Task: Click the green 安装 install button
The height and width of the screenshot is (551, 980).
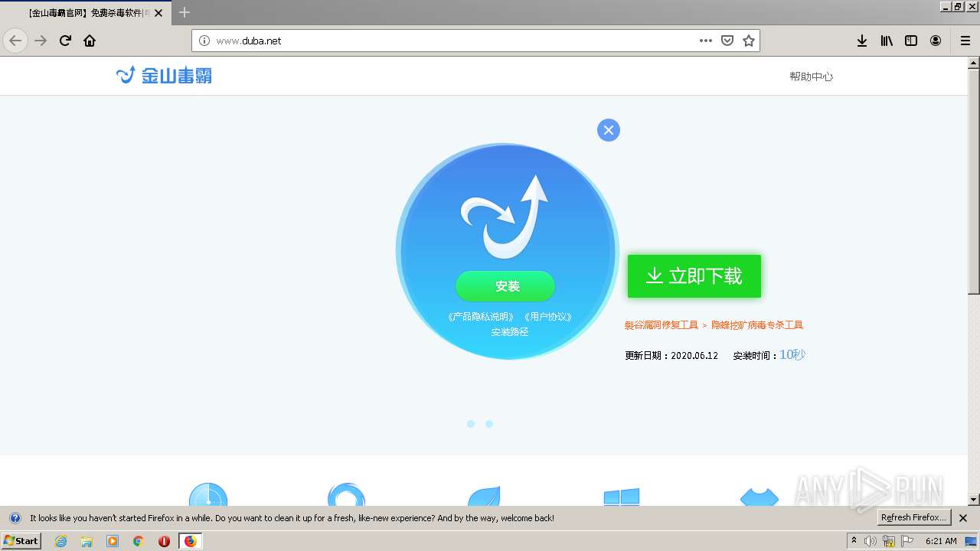Action: pos(505,286)
